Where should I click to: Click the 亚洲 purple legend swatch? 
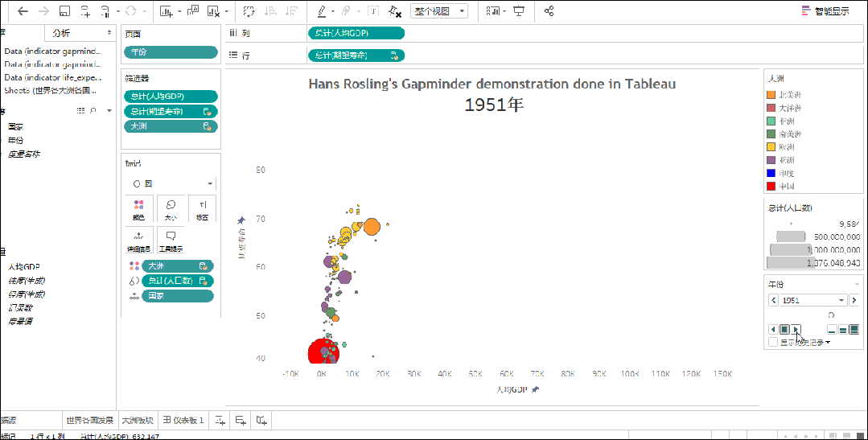click(x=771, y=160)
